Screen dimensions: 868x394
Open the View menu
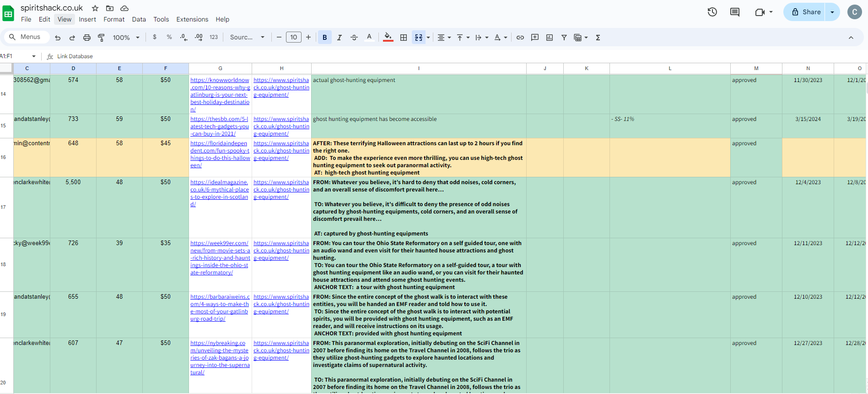(65, 19)
